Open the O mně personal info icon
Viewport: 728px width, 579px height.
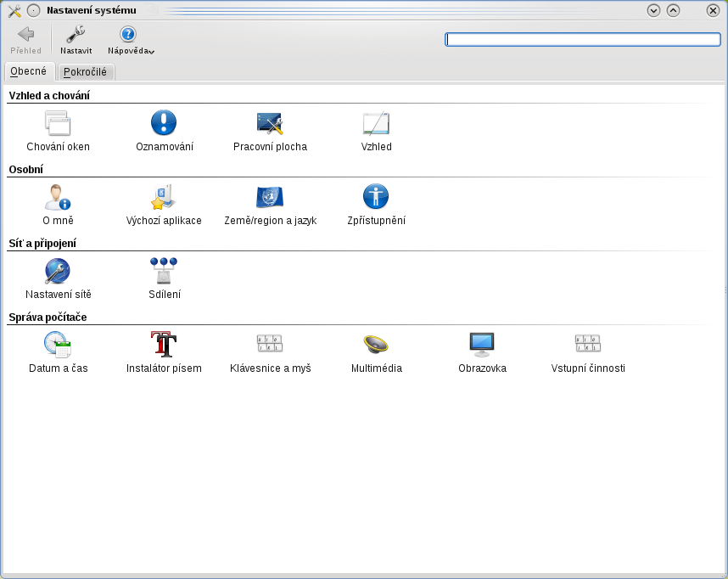58,199
